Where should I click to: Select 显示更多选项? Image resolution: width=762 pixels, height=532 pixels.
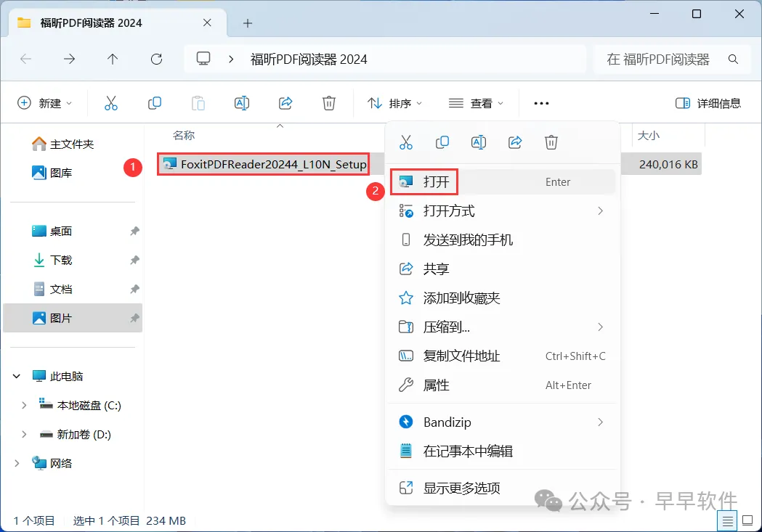(503, 488)
